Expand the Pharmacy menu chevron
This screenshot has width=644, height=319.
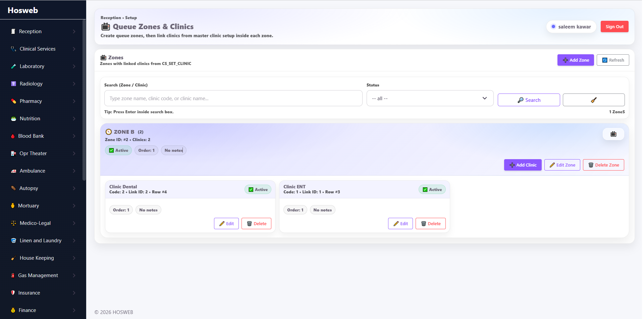[x=74, y=101]
